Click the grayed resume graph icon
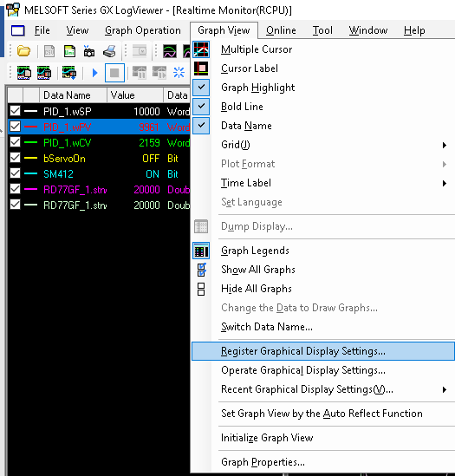 point(159,73)
